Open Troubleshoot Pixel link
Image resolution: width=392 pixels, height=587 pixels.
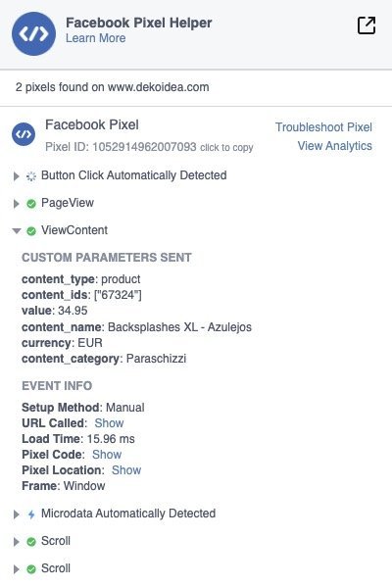coord(323,127)
